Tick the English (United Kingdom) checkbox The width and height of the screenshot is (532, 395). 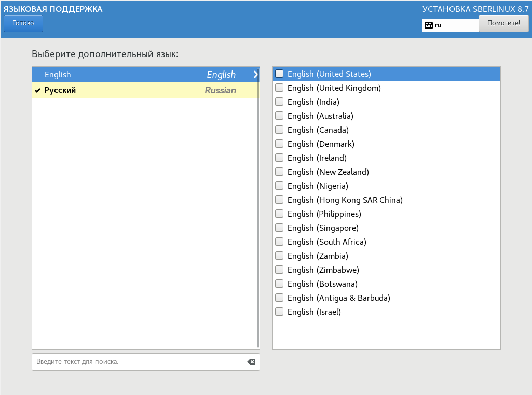(x=279, y=88)
